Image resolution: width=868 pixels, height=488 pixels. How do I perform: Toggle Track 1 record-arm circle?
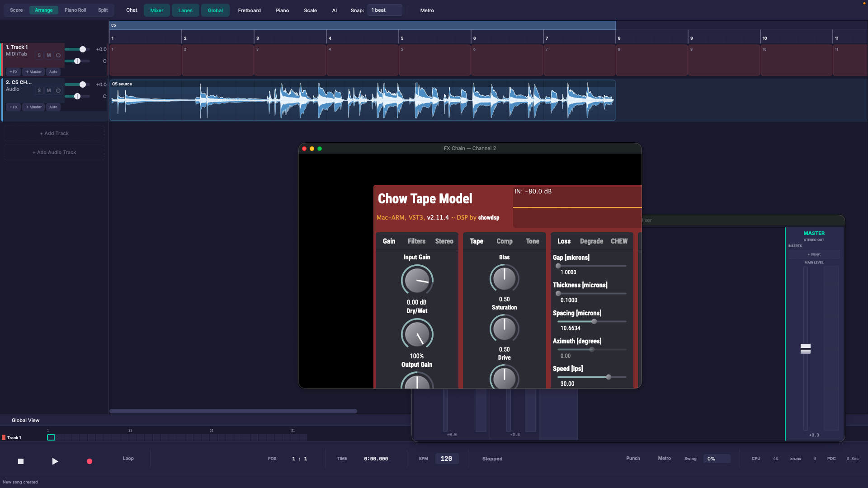point(58,55)
